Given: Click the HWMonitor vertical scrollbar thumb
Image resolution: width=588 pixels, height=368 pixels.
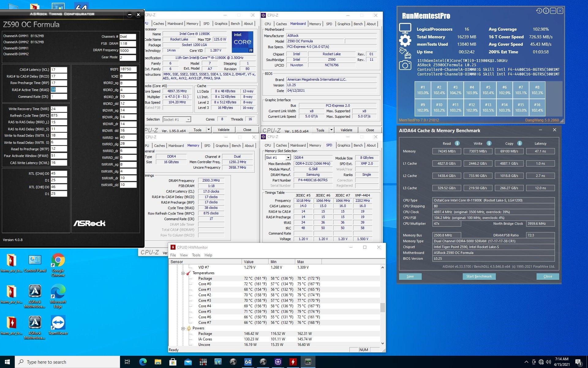Looking at the screenshot, I should [383, 308].
